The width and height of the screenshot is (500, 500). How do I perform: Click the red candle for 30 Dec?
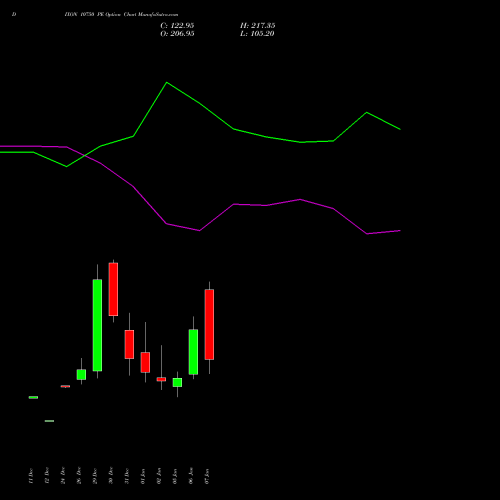113,289
